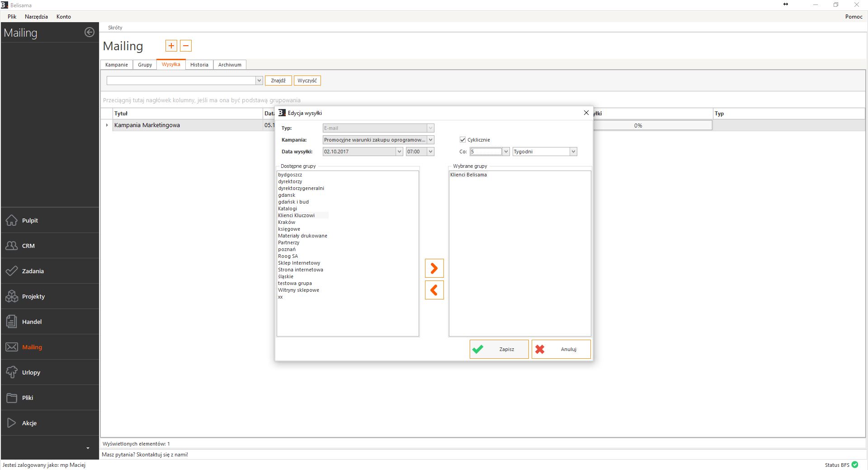Open the CRM module in sidebar

tap(28, 246)
